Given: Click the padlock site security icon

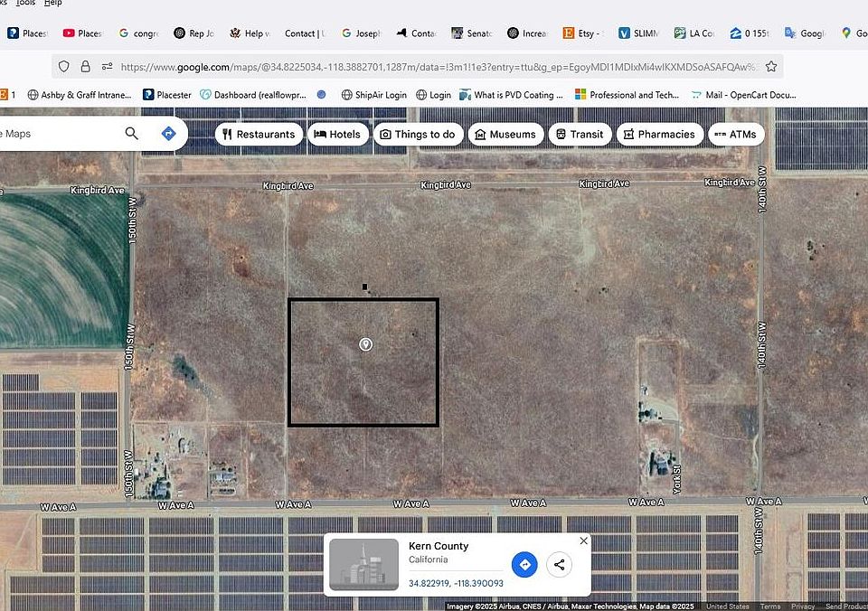Looking at the screenshot, I should coord(85,66).
